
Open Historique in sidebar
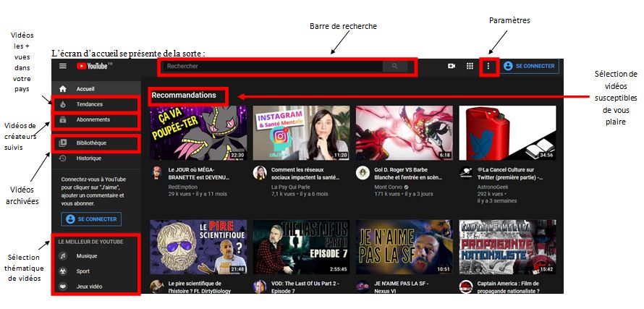[96, 158]
